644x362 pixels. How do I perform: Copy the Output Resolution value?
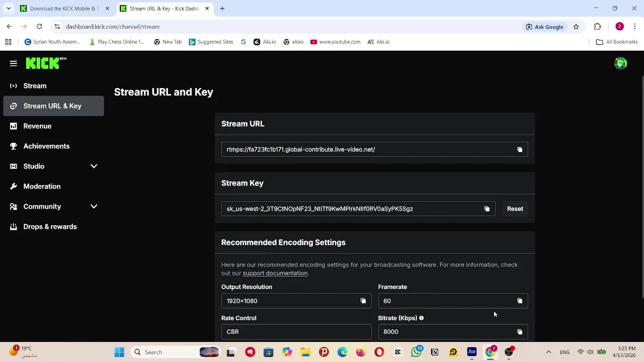363,301
